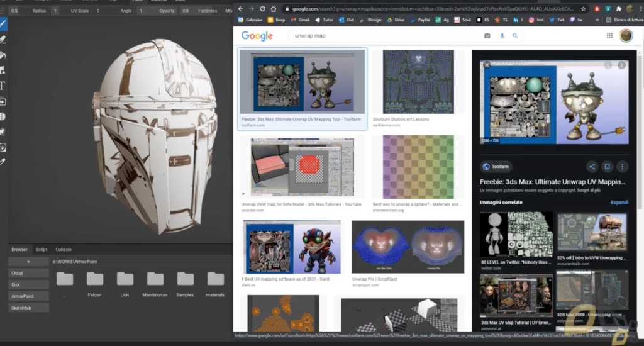Bookmark this page with star icon
644x346 pixels.
583,9
